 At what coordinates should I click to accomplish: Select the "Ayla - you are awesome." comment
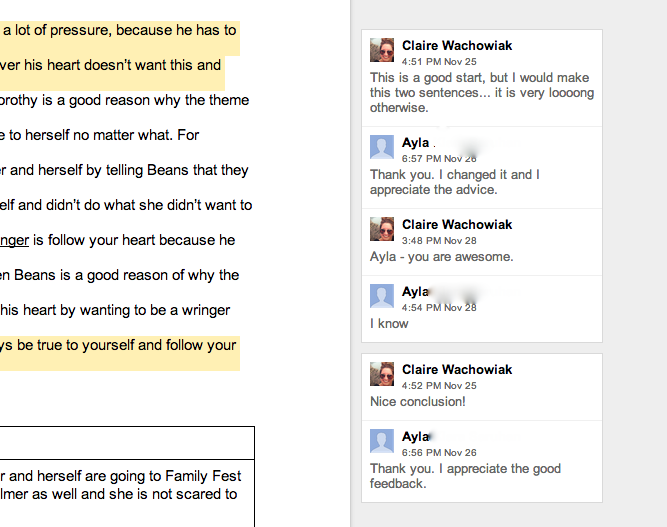point(441,257)
